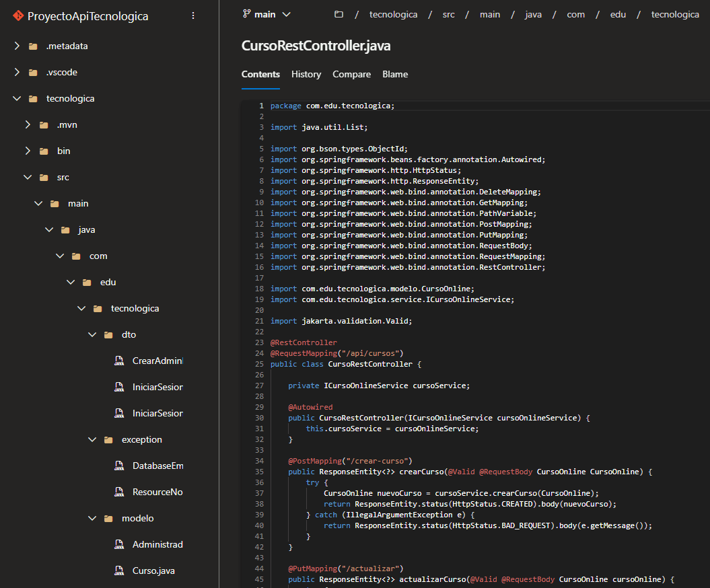
Task: Click the .vscode folder icon
Action: point(33,73)
